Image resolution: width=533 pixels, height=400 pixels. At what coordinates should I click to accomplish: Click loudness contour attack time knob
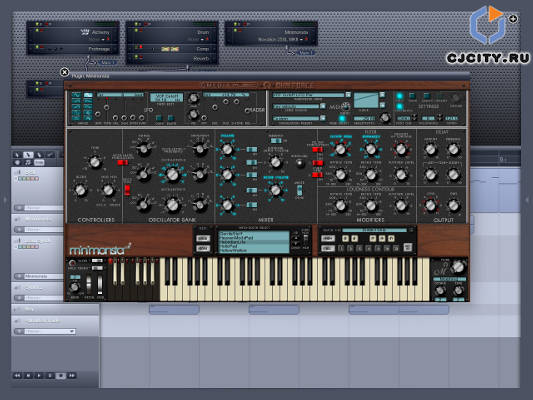click(x=340, y=205)
